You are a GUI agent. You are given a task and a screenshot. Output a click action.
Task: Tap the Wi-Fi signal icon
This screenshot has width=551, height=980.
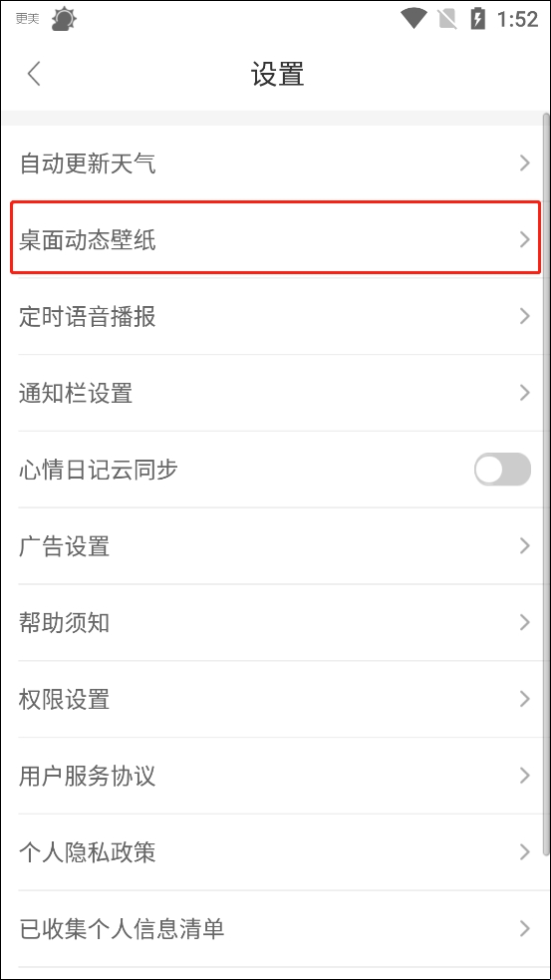point(413,18)
